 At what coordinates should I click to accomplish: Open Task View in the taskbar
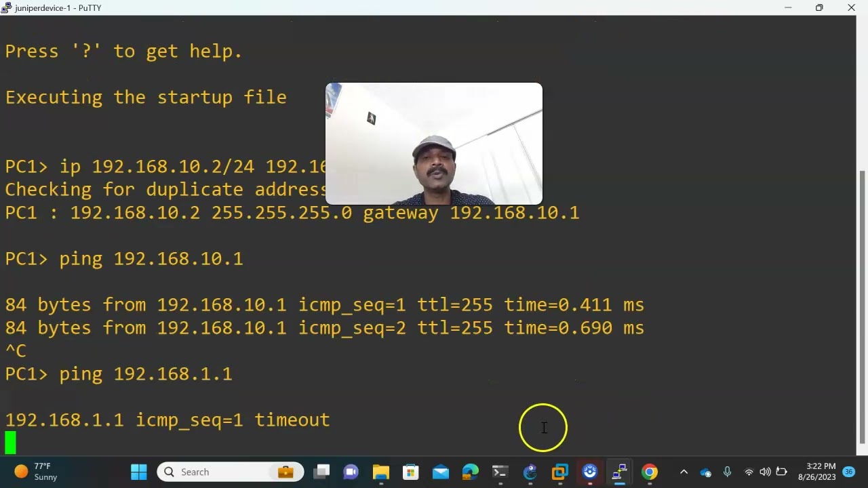coord(321,472)
